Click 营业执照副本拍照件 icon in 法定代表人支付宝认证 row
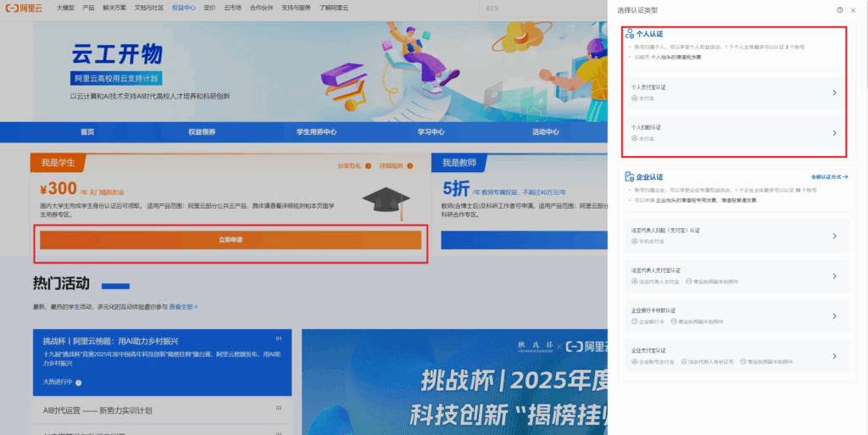The width and height of the screenshot is (868, 435). click(688, 282)
